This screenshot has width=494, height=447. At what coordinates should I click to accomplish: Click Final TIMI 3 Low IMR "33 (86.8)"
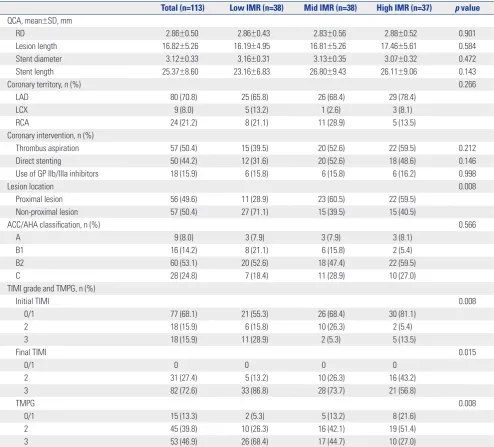pos(255,391)
